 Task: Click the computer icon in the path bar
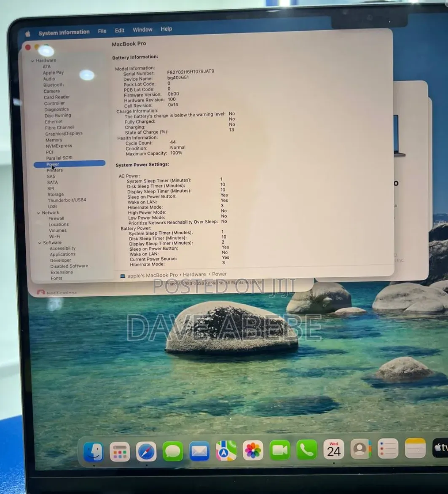pyautogui.click(x=123, y=276)
